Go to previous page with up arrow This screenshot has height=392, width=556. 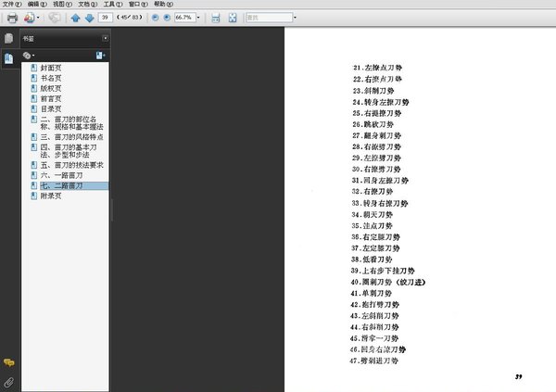coord(75,18)
